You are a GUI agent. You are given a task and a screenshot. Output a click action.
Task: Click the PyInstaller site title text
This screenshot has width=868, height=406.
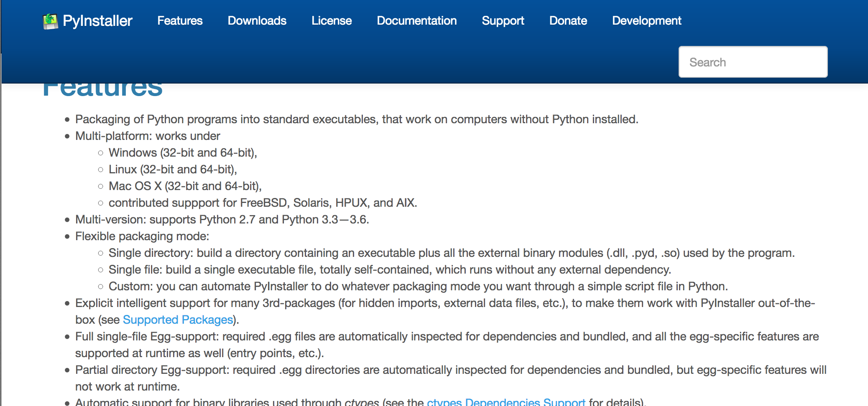click(x=97, y=20)
